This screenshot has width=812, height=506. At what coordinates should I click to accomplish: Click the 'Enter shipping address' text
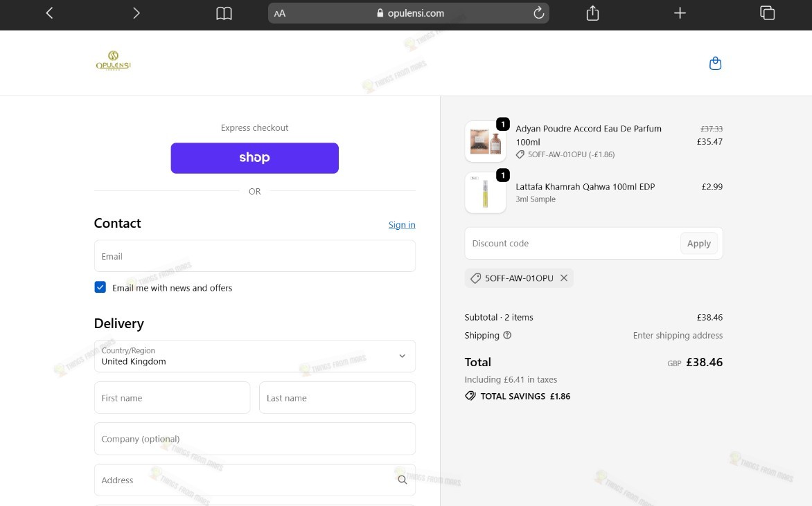pyautogui.click(x=678, y=335)
